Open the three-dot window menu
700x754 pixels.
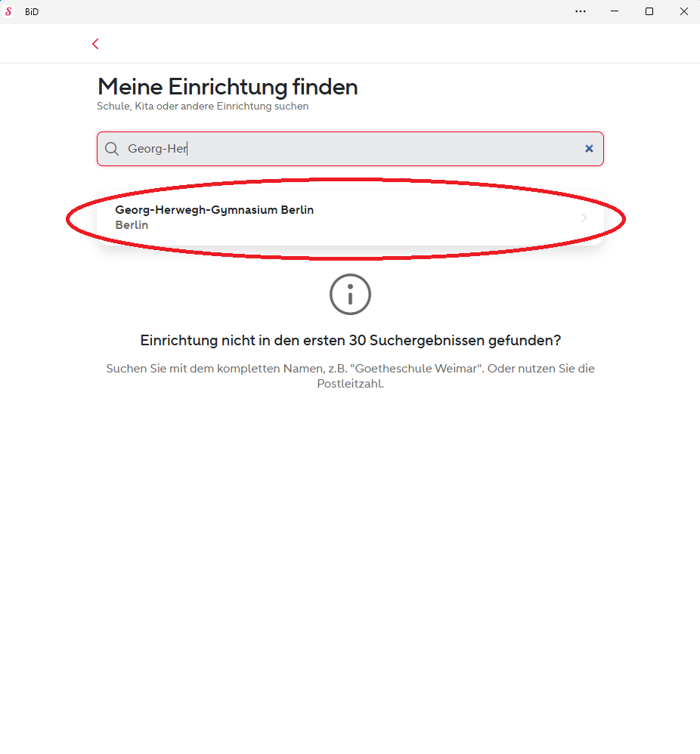pyautogui.click(x=581, y=11)
